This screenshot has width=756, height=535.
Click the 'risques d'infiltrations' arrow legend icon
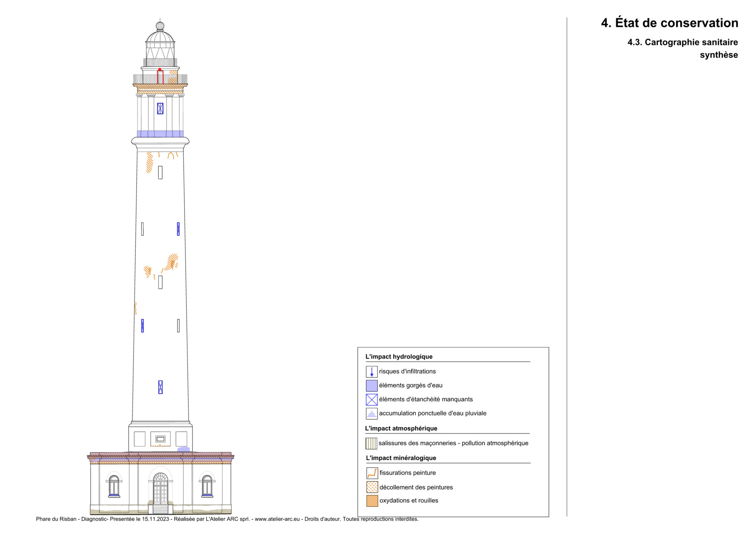pos(372,371)
